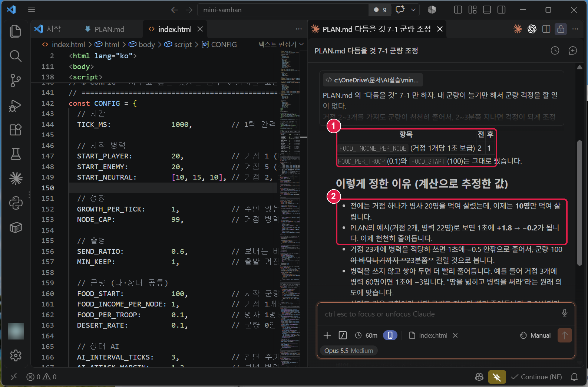
Task: Open the Source Control view
Action: (x=16, y=81)
